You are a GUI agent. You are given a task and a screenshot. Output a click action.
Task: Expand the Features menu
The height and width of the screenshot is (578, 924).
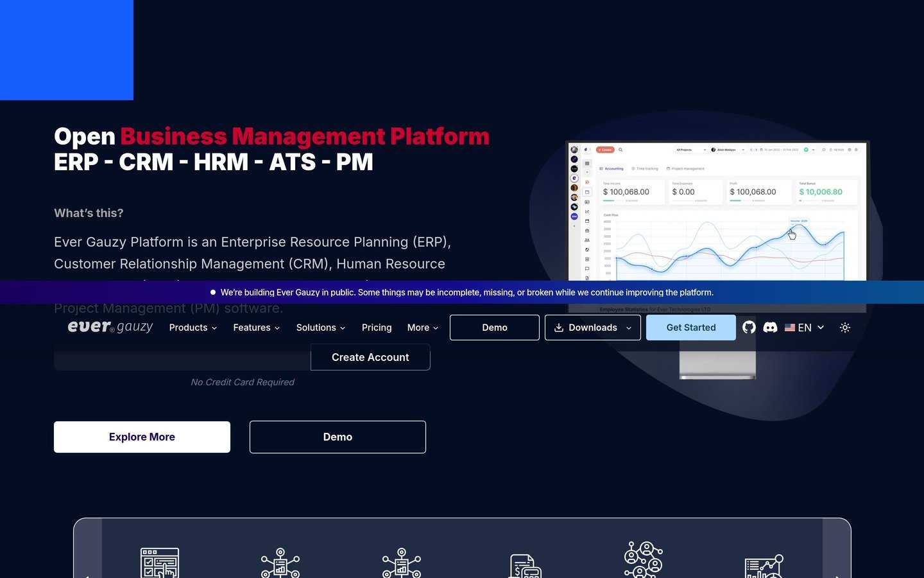pyautogui.click(x=257, y=328)
